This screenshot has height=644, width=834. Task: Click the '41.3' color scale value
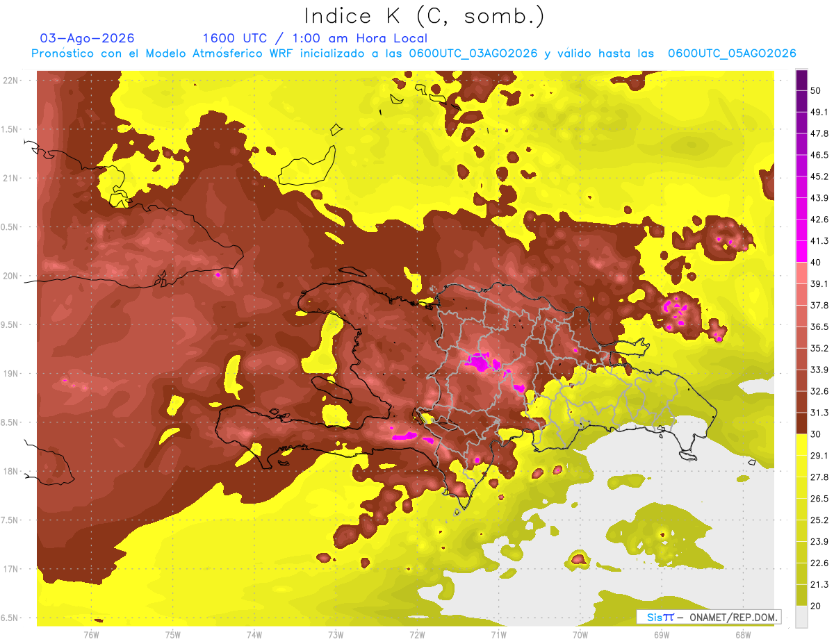819,241
